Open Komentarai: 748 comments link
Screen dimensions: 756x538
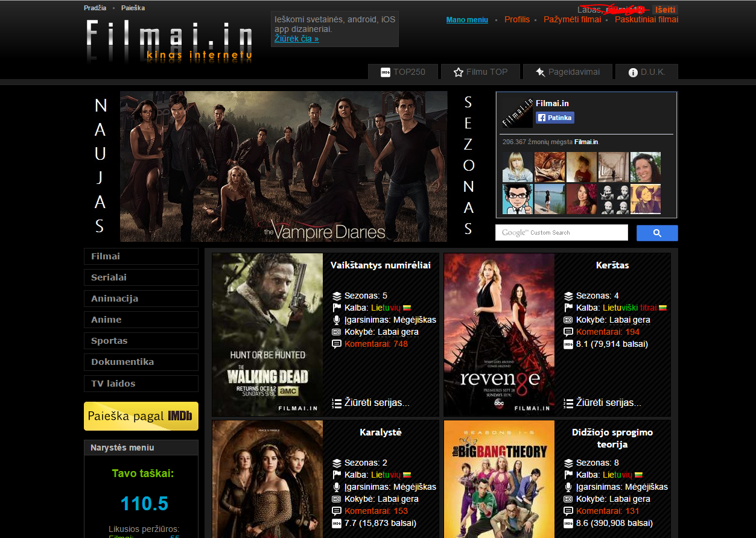point(376,344)
